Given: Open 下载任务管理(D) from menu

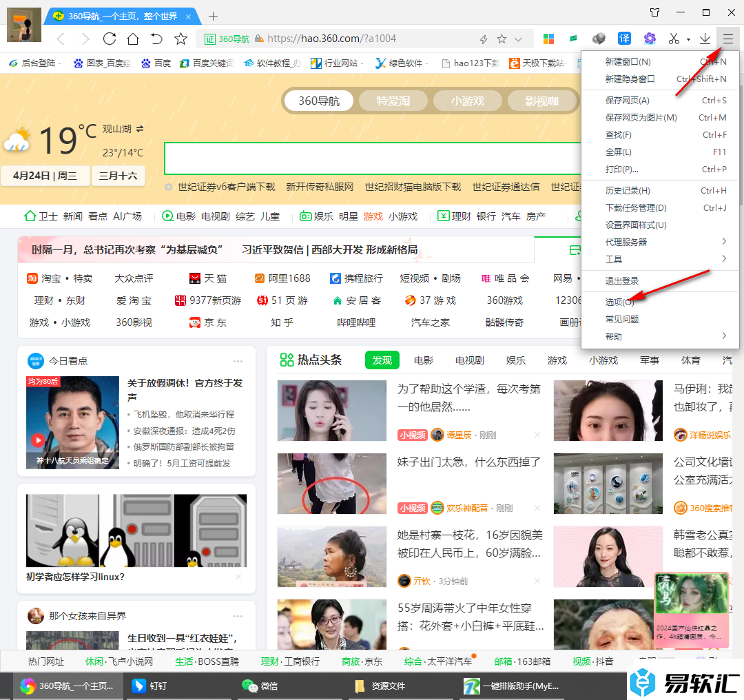Looking at the screenshot, I should [661, 207].
